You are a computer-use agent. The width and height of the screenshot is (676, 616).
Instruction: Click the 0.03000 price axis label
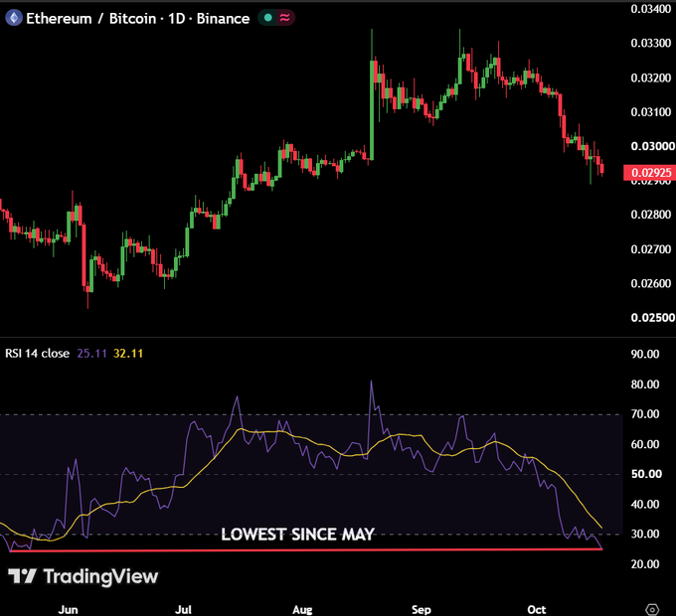(653, 146)
